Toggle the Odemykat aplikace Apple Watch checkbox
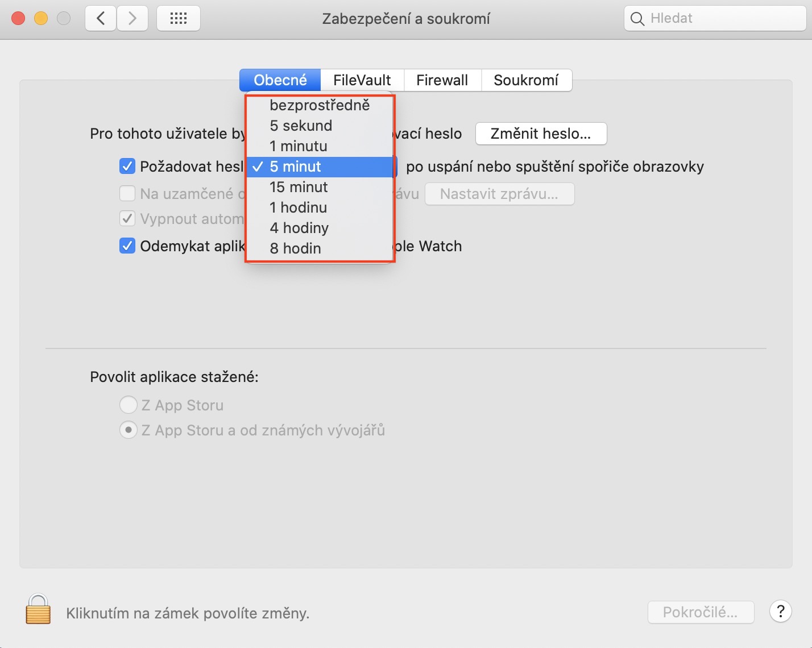Image resolution: width=812 pixels, height=648 pixels. pyautogui.click(x=127, y=246)
